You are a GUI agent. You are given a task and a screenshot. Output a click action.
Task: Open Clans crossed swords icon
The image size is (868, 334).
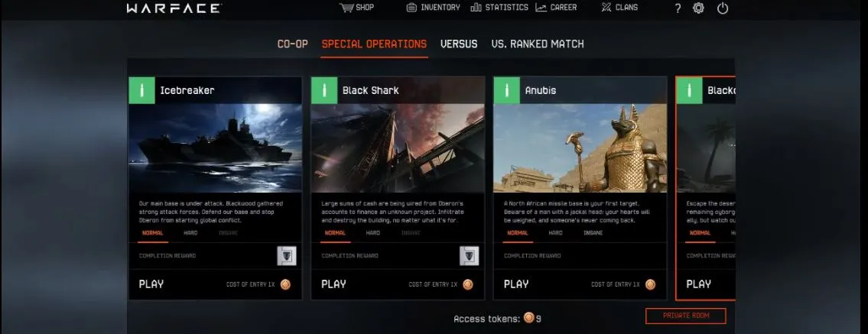(x=606, y=8)
